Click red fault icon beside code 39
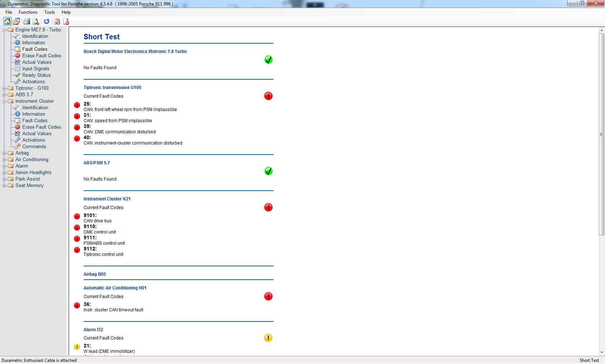Viewport: 605px width, 364px height. coord(77,127)
